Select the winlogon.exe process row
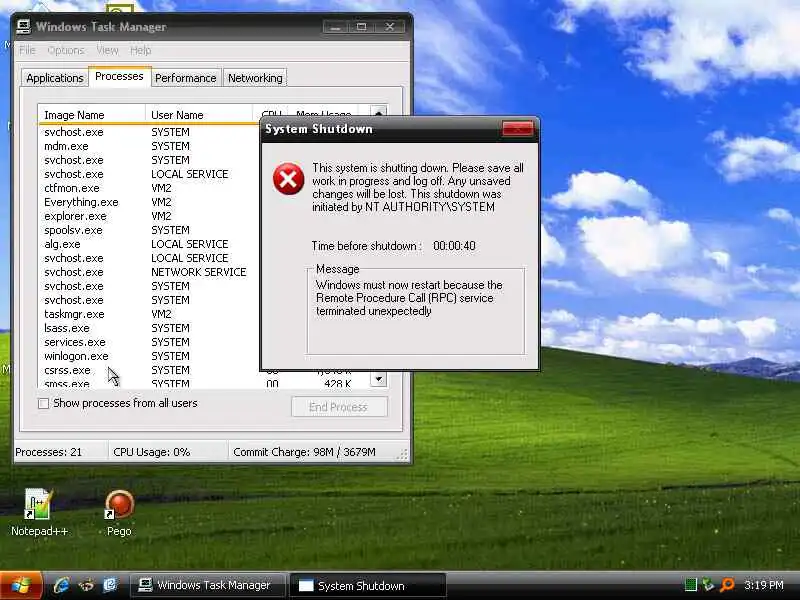Screen dimensions: 800x600 point(148,356)
